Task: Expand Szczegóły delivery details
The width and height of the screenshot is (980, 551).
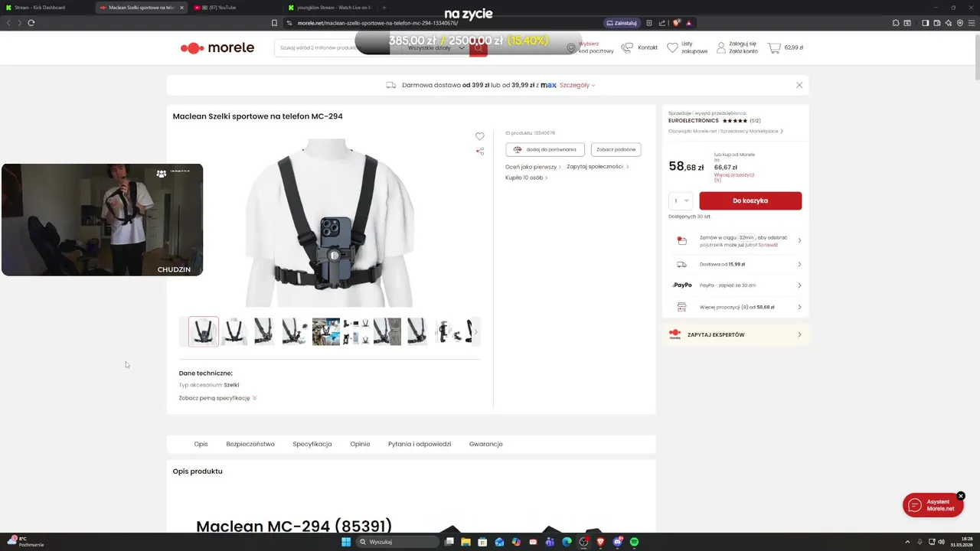Action: [x=577, y=85]
